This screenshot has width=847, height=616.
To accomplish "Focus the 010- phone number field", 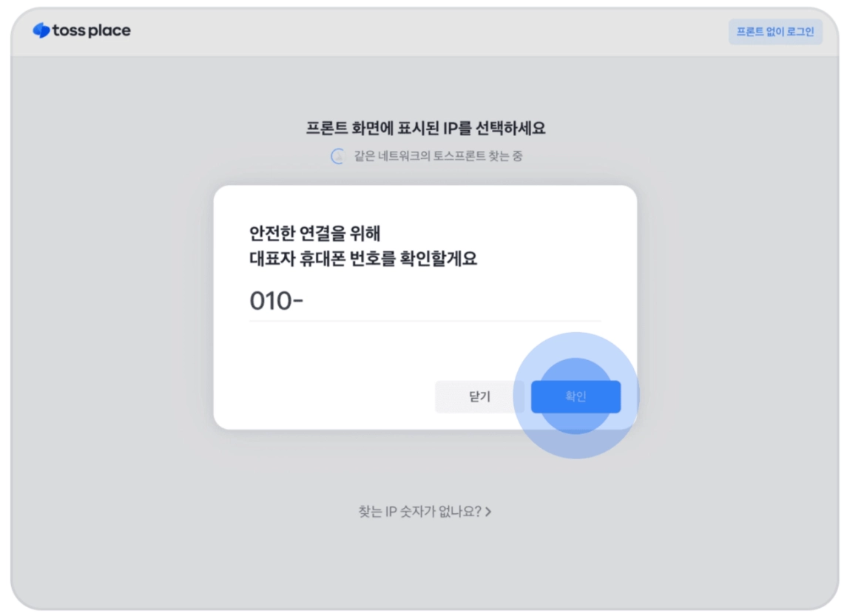I will (x=425, y=301).
